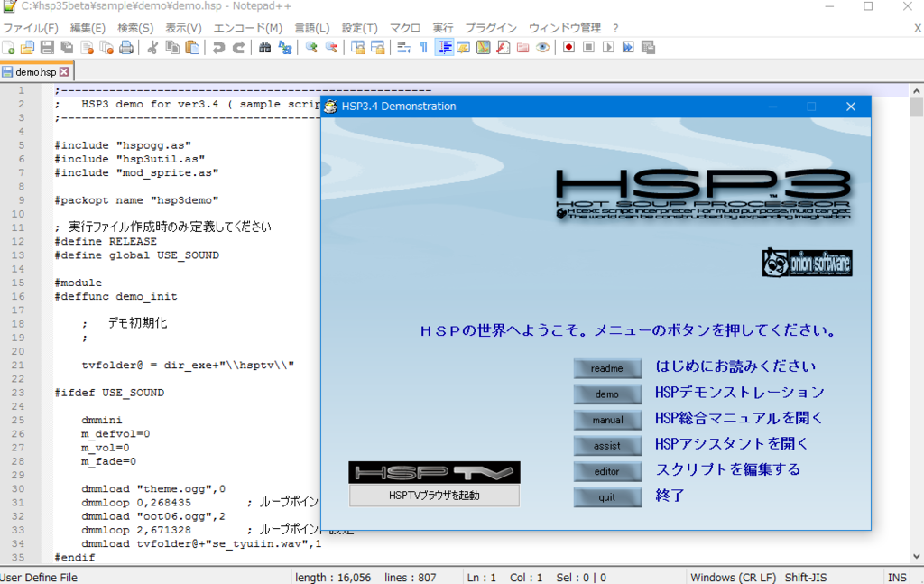Click Windows (CR LF) in the status bar

click(733, 578)
